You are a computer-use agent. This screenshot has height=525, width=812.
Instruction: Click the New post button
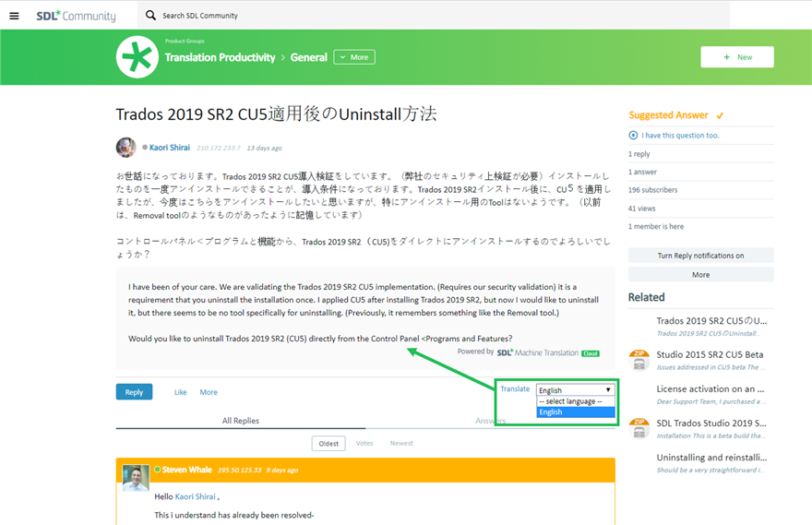click(x=737, y=57)
